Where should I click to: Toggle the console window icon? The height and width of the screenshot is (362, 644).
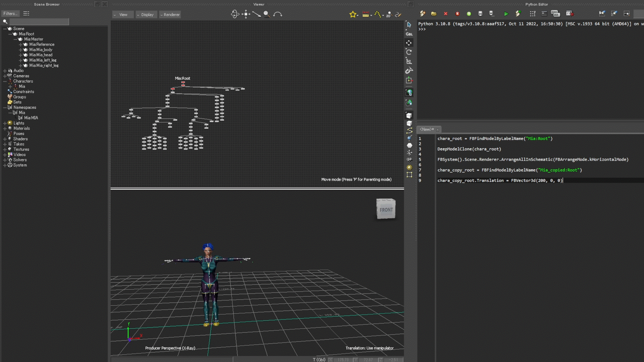tap(544, 13)
